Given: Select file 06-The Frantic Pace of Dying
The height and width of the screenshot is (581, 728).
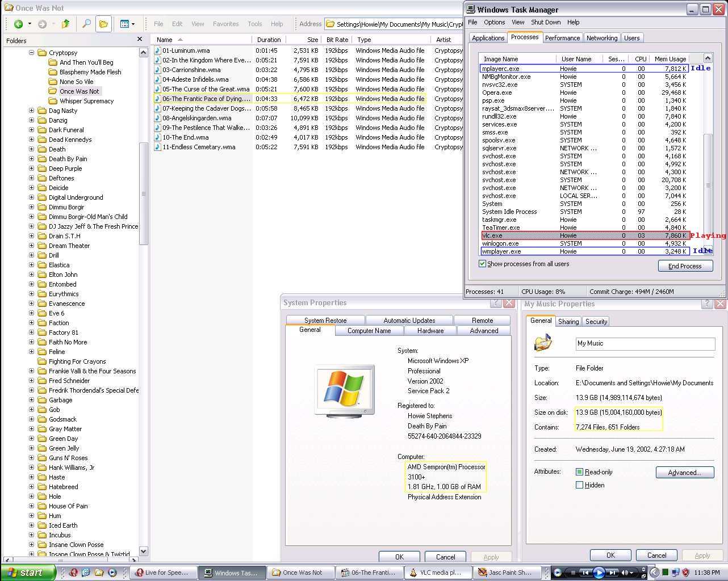Looking at the screenshot, I should [206, 99].
